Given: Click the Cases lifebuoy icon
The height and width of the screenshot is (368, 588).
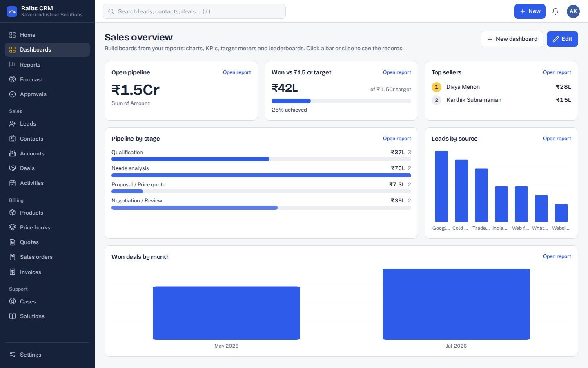Looking at the screenshot, I should coord(13,301).
